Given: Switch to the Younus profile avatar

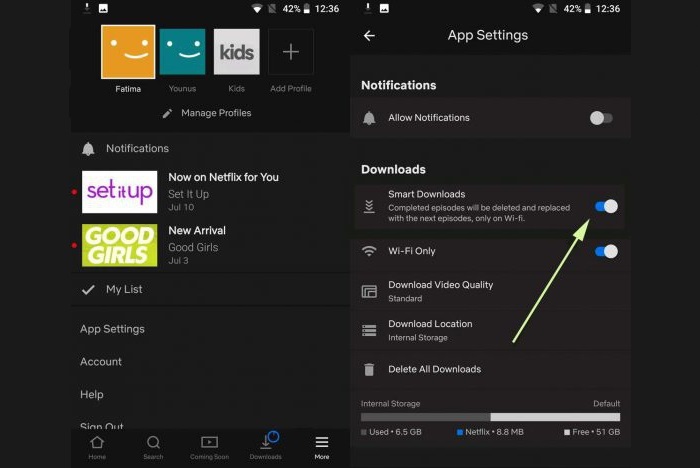Looking at the screenshot, I should point(183,52).
